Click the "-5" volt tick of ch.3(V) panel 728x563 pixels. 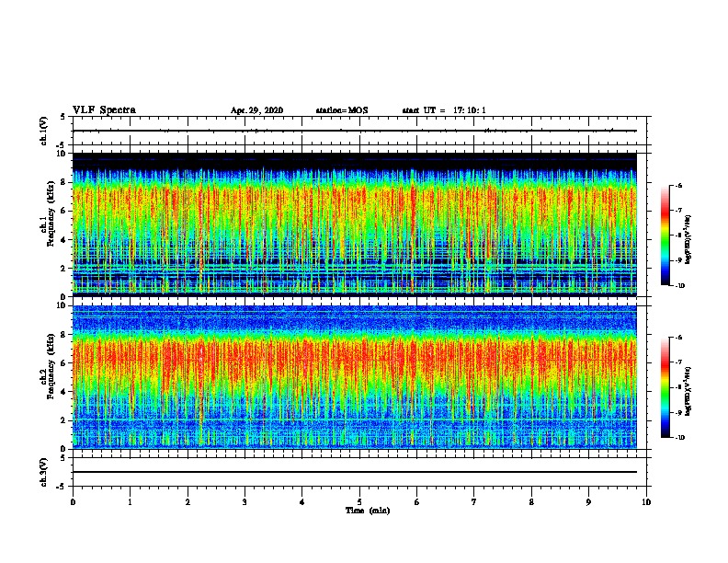coord(62,487)
